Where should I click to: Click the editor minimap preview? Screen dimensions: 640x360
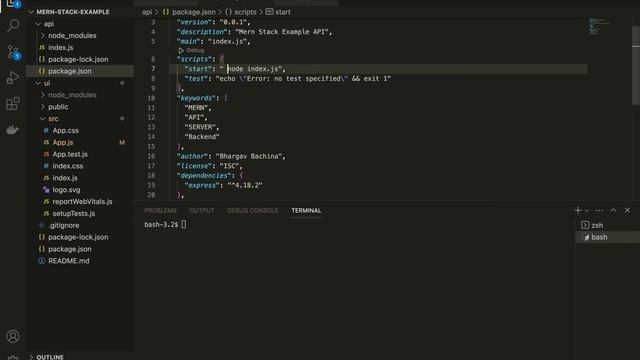tap(599, 26)
